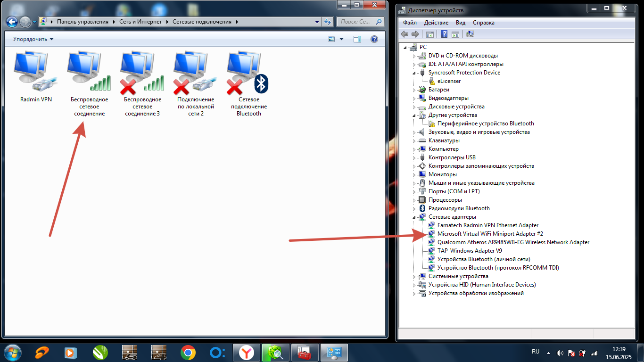Open the Help icon in Network Connections

click(x=374, y=39)
